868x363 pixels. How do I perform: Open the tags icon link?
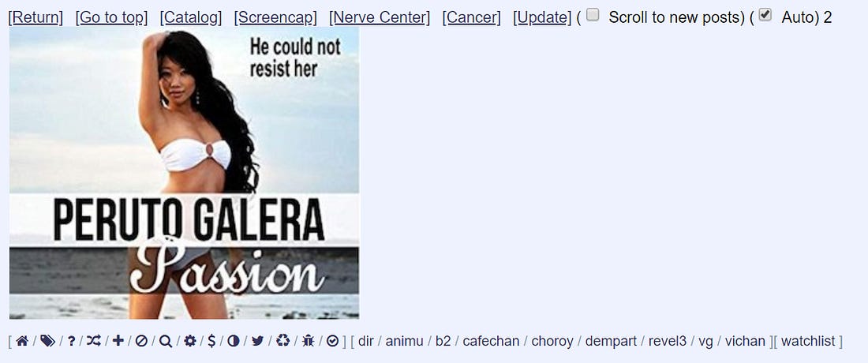coord(47,341)
